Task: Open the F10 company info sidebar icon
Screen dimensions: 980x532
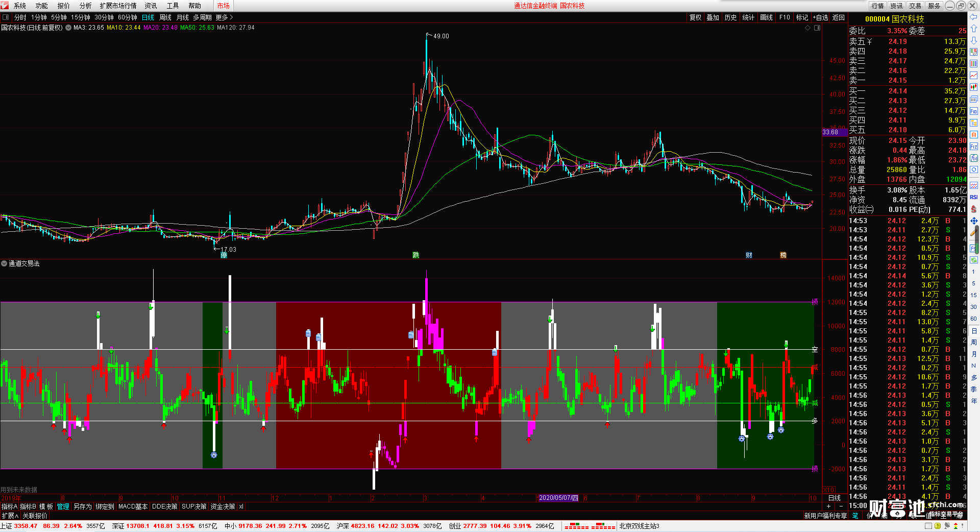Action: click(974, 111)
